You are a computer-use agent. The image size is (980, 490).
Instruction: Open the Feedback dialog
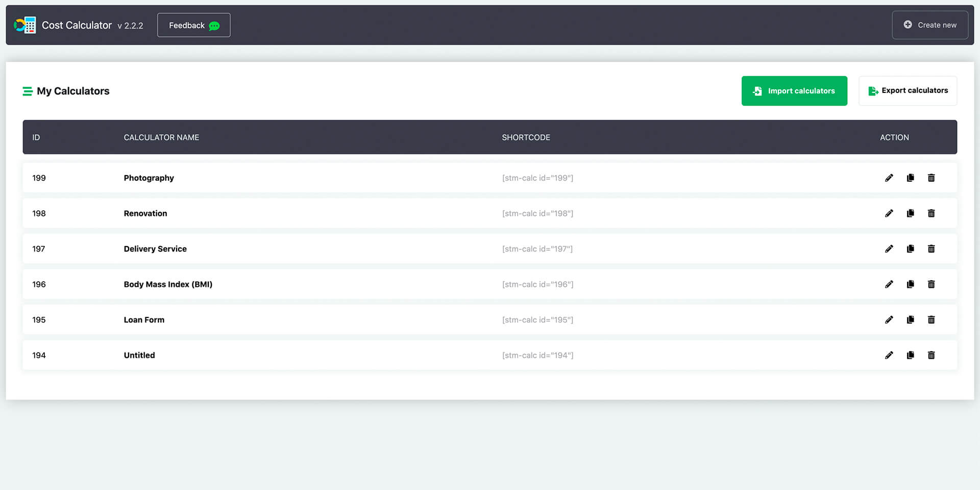coord(193,24)
